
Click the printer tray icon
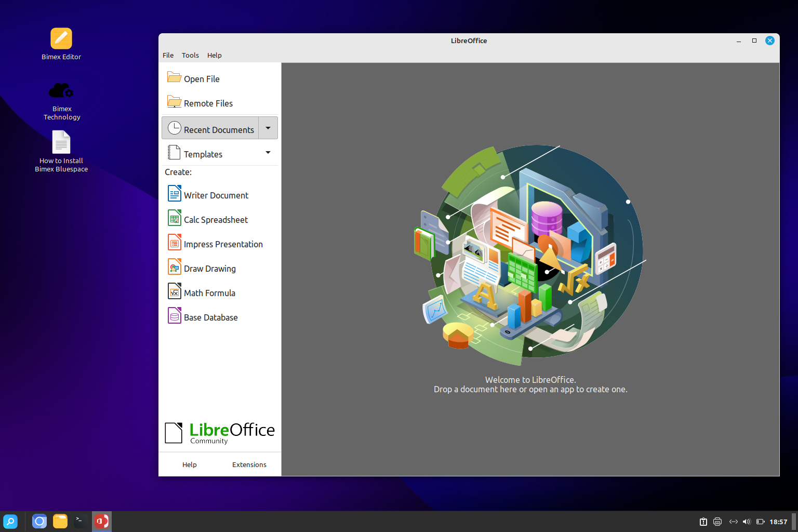717,522
